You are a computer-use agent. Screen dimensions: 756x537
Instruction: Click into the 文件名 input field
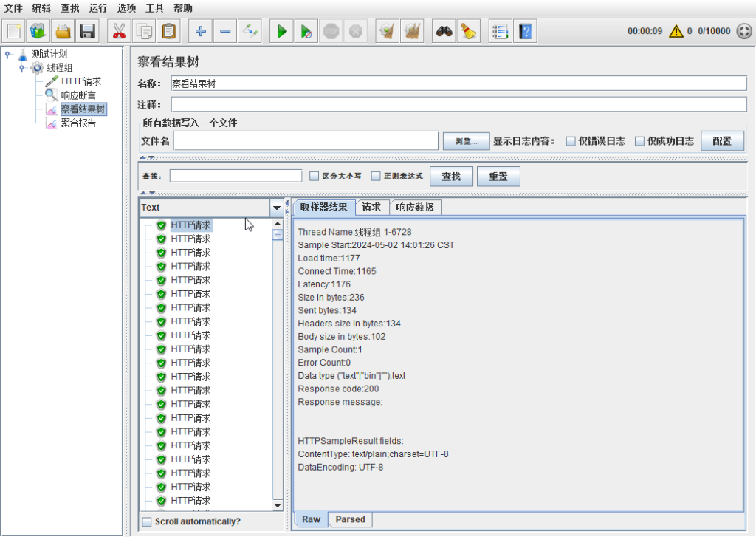pos(306,140)
